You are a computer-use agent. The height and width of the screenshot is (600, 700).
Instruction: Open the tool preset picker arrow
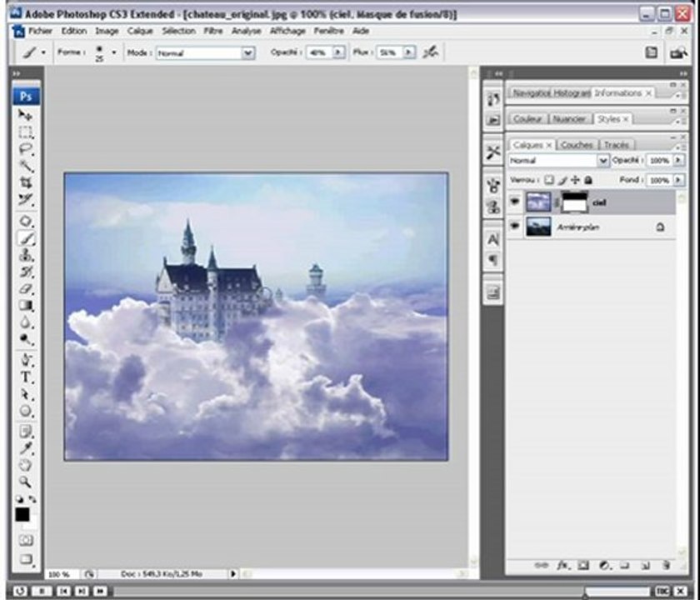[43, 52]
